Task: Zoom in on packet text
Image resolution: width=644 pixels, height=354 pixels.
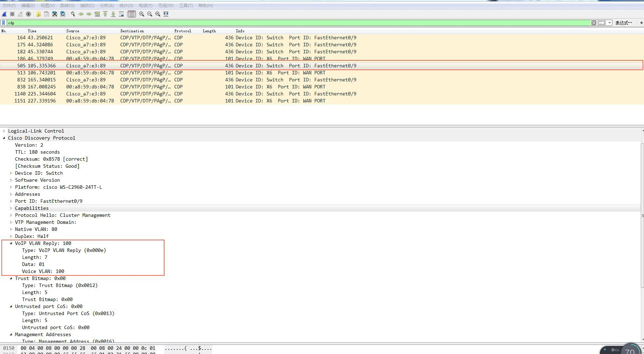Action: 142,14
